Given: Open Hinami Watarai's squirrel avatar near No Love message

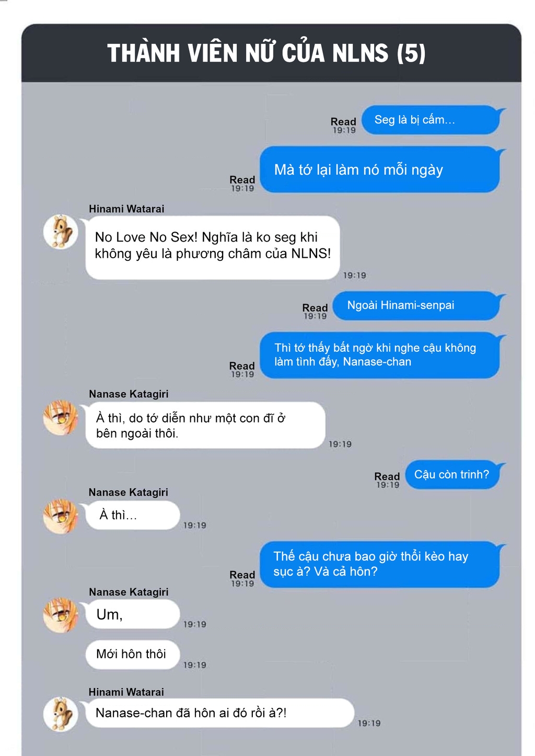Looking at the screenshot, I should 61,232.
